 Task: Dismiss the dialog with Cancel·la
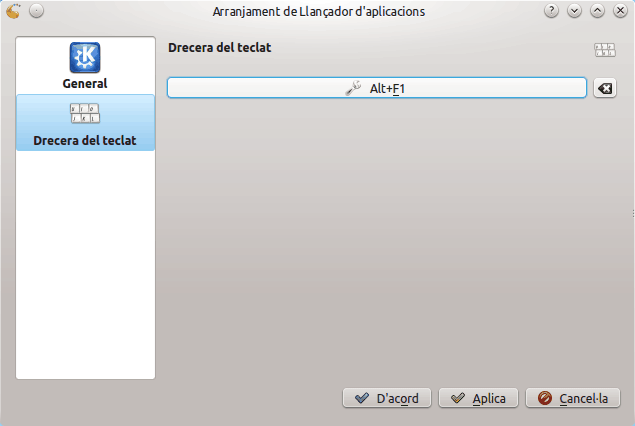pyautogui.click(x=573, y=398)
